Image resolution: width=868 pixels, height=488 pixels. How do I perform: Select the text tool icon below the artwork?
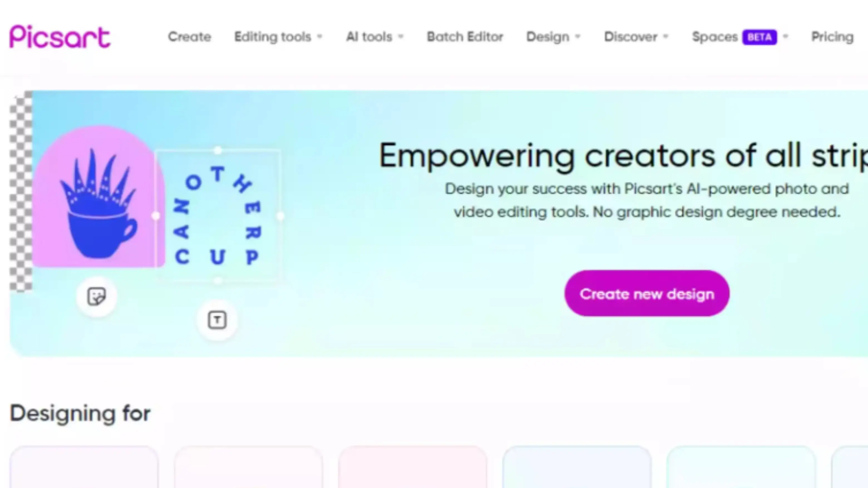pyautogui.click(x=217, y=320)
